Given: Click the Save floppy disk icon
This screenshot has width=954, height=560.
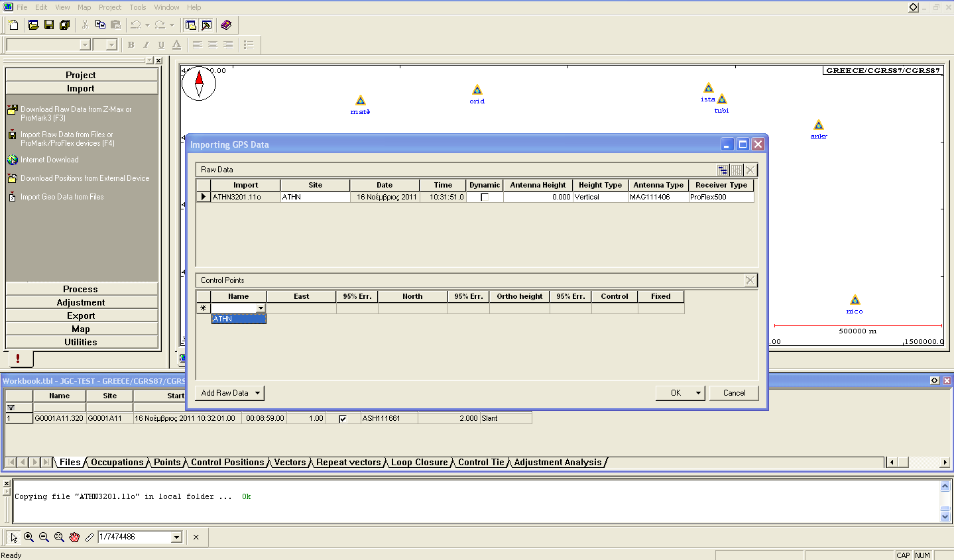Looking at the screenshot, I should pyautogui.click(x=49, y=25).
